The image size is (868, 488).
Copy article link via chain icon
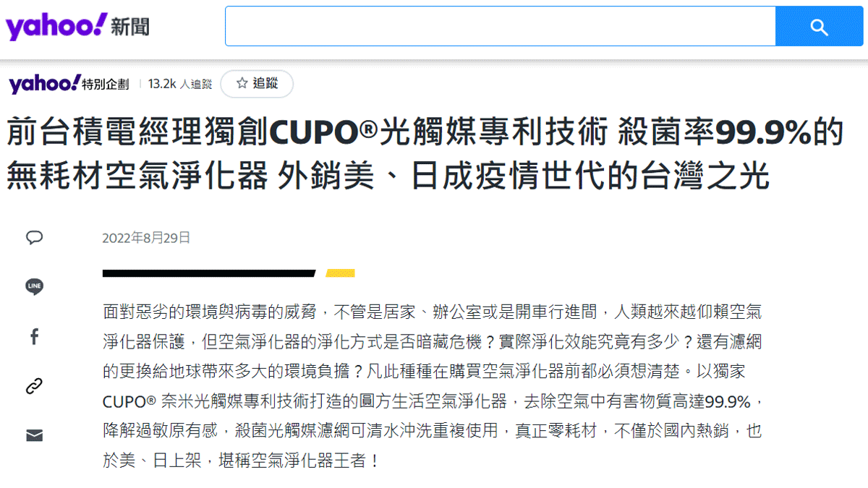[x=34, y=386]
